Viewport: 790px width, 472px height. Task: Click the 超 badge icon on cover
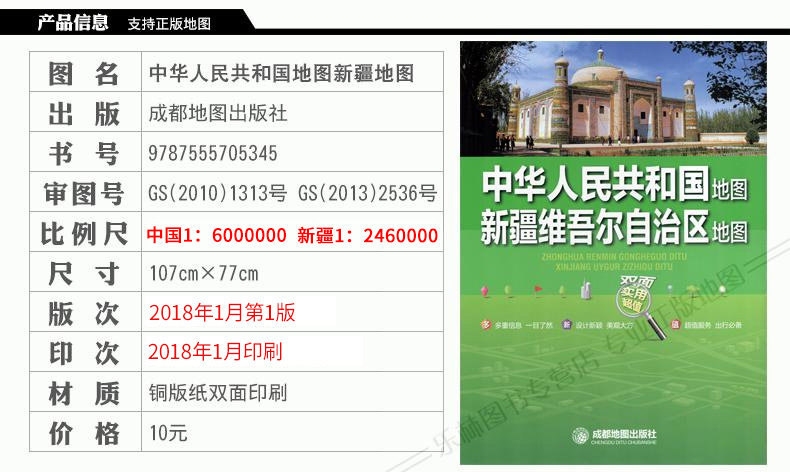tap(675, 325)
